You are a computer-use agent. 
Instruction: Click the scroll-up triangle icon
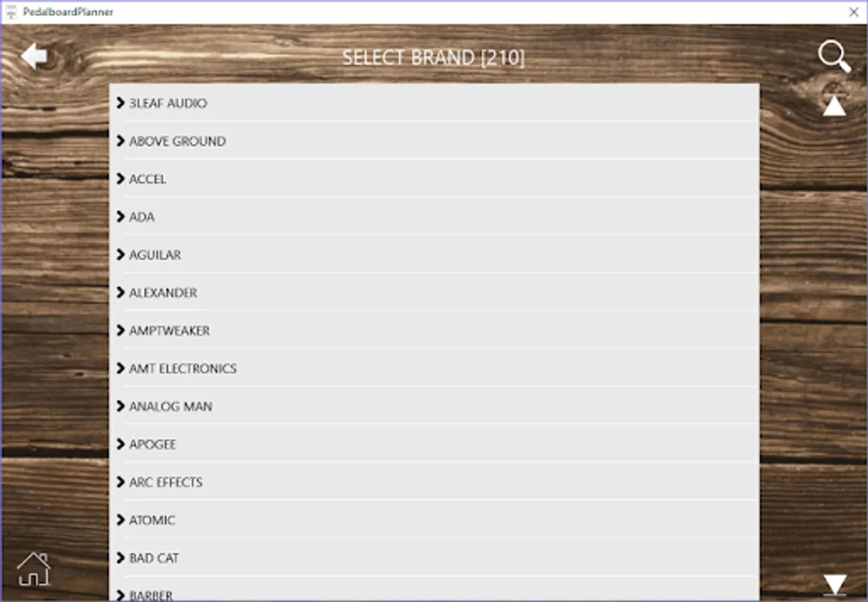[x=834, y=106]
